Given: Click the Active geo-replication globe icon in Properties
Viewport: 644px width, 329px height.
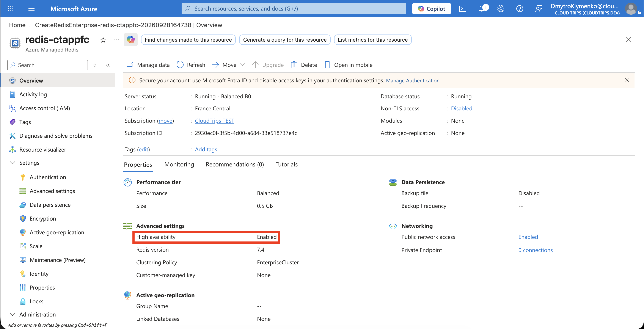Looking at the screenshot, I should [127, 295].
